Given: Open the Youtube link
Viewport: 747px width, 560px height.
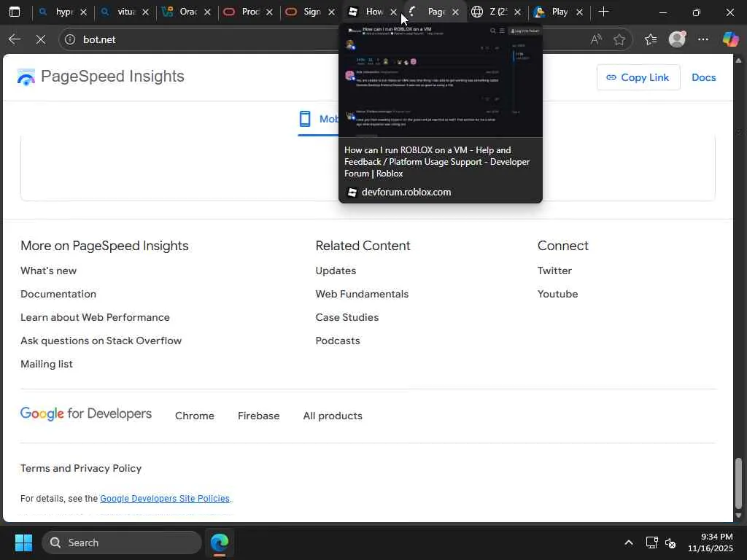Looking at the screenshot, I should coord(558,294).
